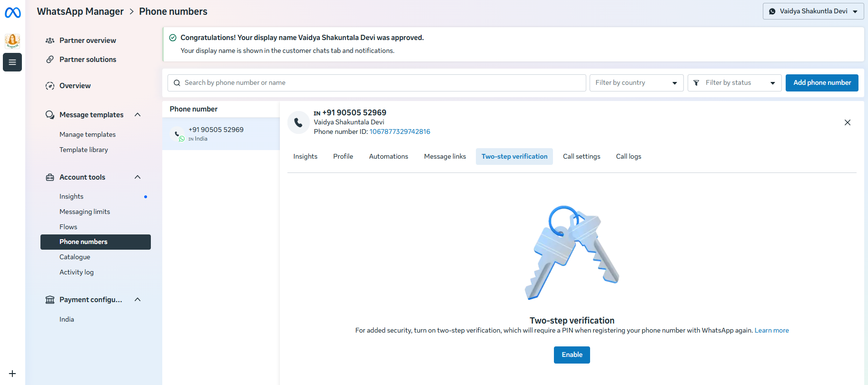Click the plus icon at bottom left
Image resolution: width=868 pixels, height=385 pixels.
click(x=12, y=374)
